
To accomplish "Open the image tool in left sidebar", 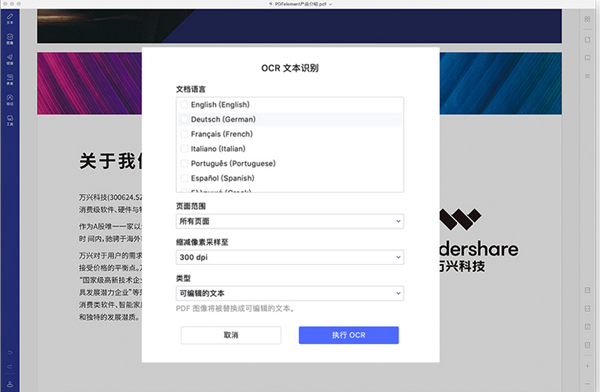I will [x=10, y=39].
